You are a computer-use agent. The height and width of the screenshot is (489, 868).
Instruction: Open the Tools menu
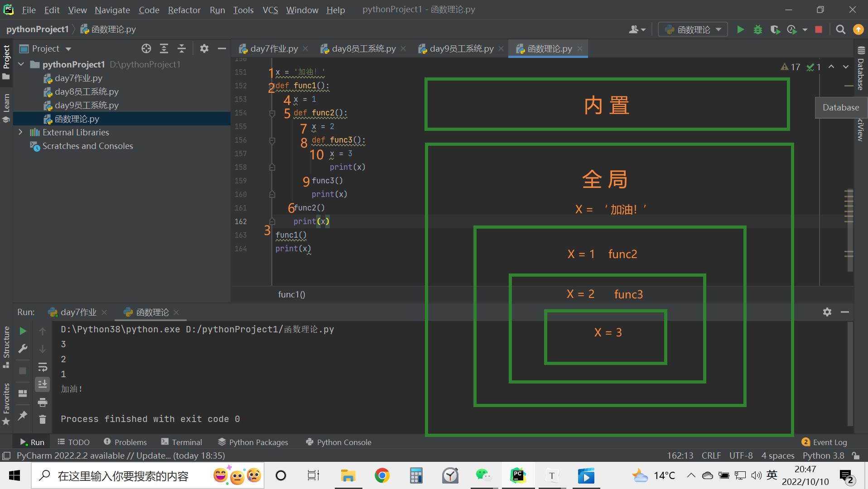click(x=243, y=10)
